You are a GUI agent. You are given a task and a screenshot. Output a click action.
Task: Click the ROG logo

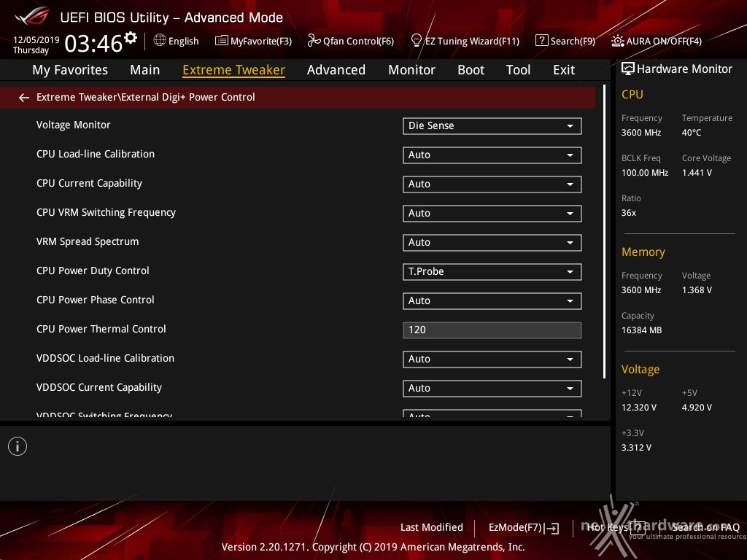click(x=32, y=16)
